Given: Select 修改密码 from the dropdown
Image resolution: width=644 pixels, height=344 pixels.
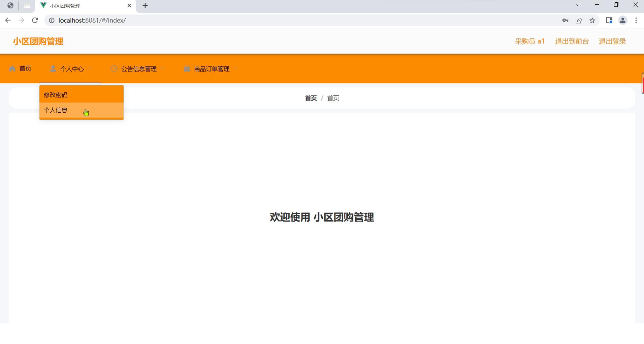Looking at the screenshot, I should pos(56,95).
